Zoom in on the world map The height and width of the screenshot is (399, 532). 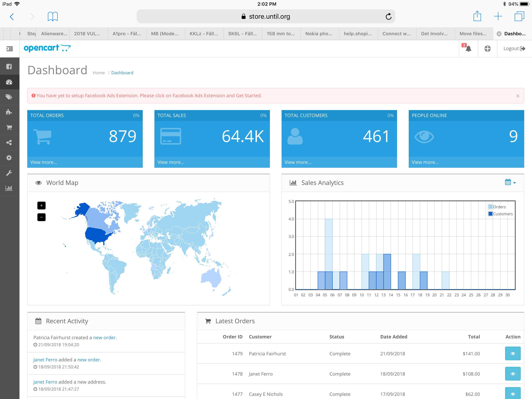click(x=41, y=206)
